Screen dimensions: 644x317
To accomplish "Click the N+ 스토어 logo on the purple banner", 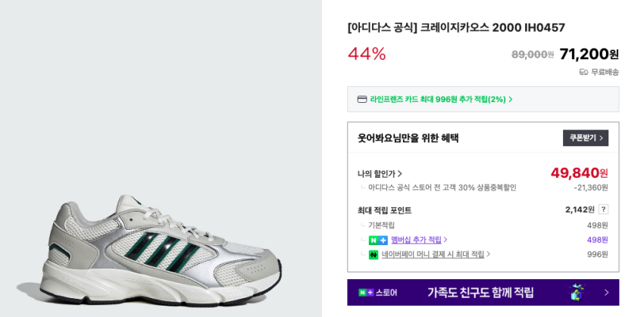I will [x=377, y=292].
